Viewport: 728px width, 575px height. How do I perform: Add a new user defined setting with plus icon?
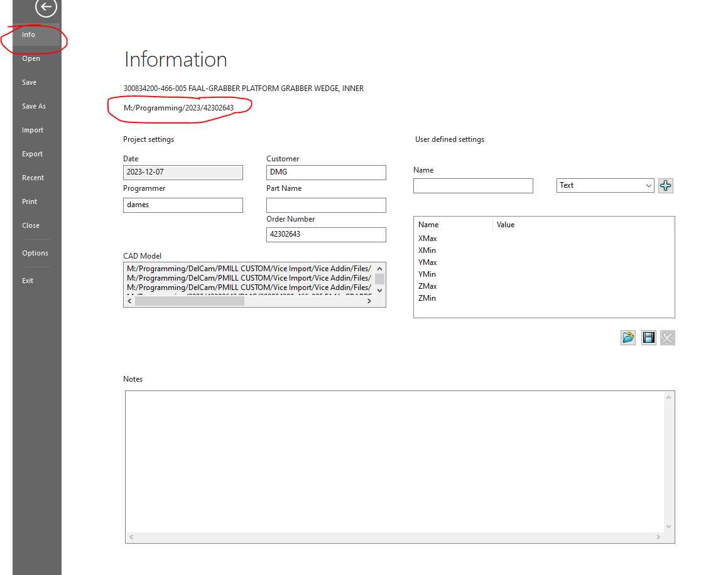[665, 185]
